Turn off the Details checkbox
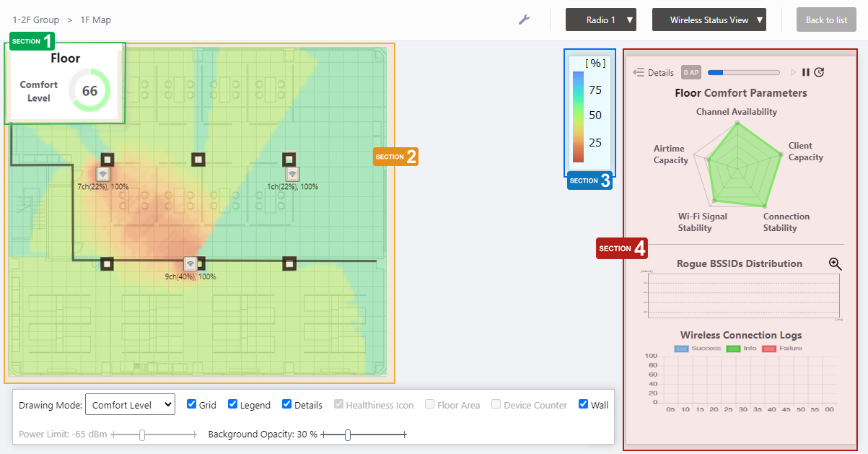The height and width of the screenshot is (454, 868). (287, 404)
